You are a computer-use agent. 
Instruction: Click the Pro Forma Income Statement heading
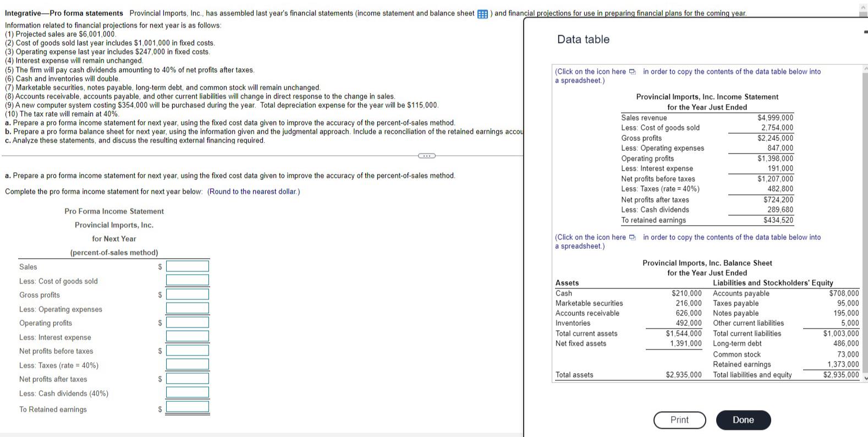pos(114,211)
